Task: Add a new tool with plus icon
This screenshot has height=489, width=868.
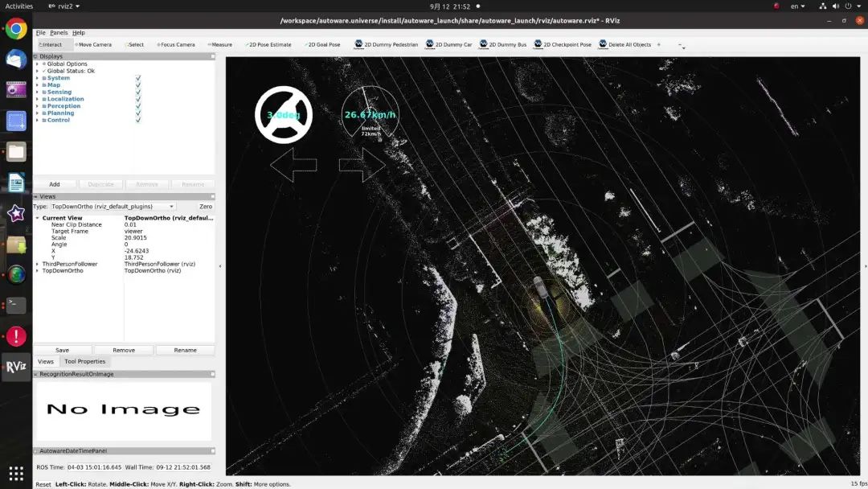Action: (x=659, y=44)
